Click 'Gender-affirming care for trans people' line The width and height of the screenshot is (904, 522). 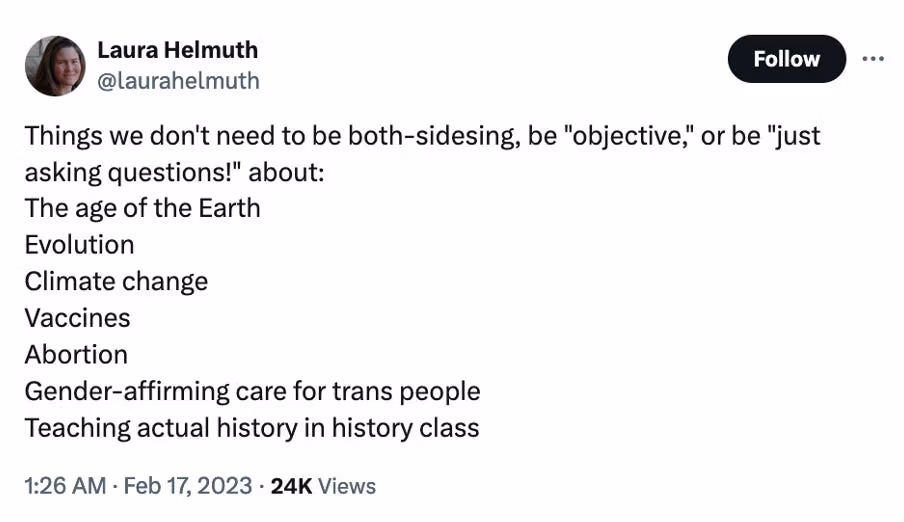click(x=252, y=391)
